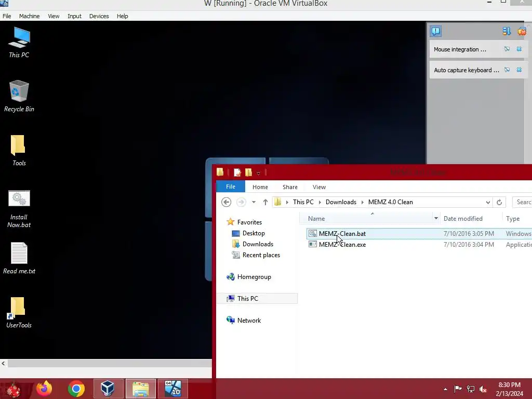Viewport: 532px width, 399px height.
Task: Open the recent locations dropdown arrow
Action: (x=254, y=202)
